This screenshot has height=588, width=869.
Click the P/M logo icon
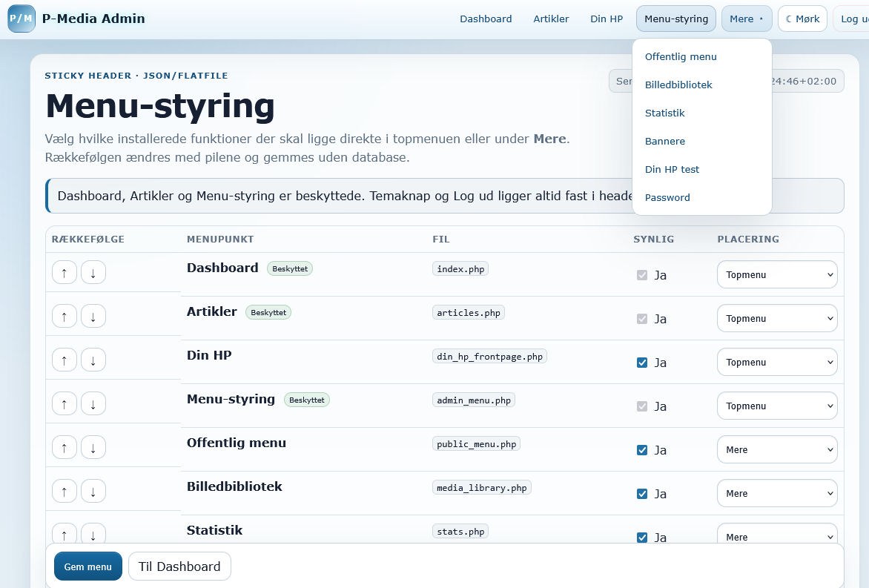[21, 19]
